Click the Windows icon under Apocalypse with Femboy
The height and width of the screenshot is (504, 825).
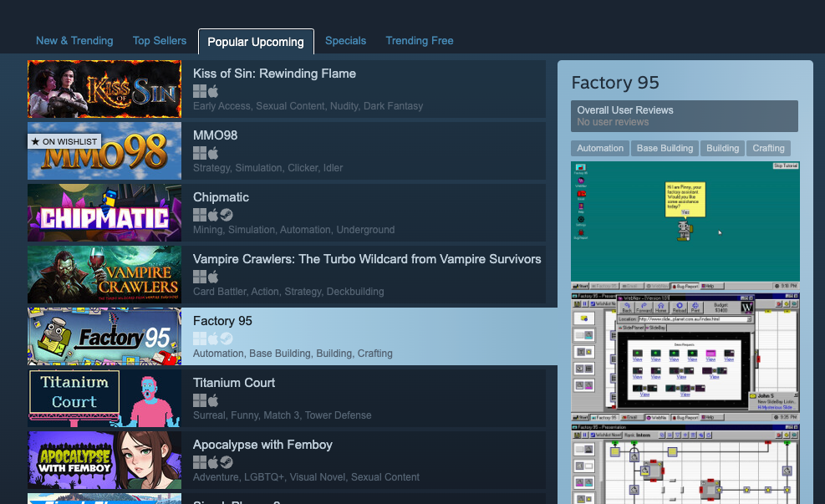tap(200, 462)
